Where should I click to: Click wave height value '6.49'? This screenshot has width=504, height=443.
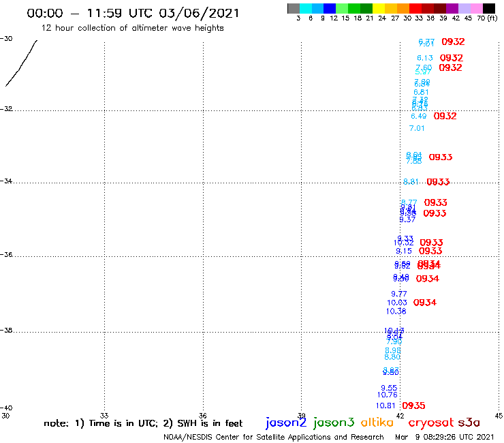click(x=418, y=116)
